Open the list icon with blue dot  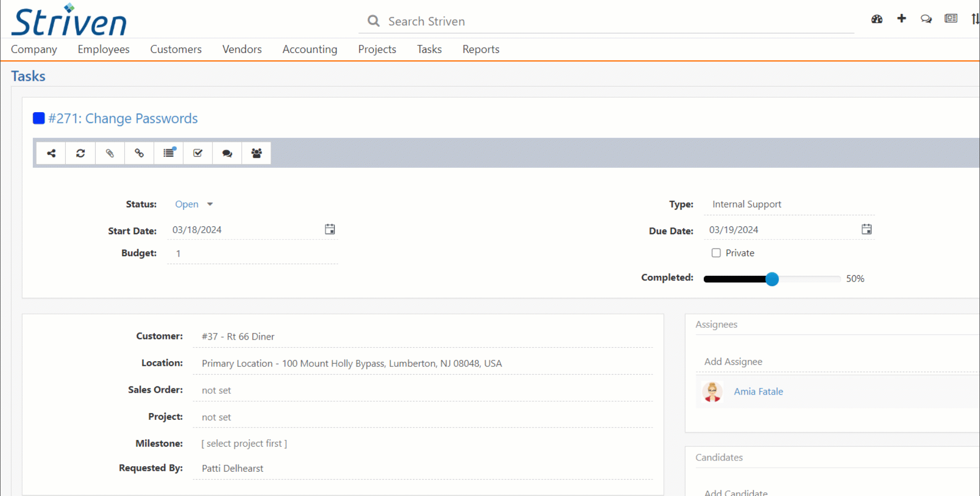169,153
